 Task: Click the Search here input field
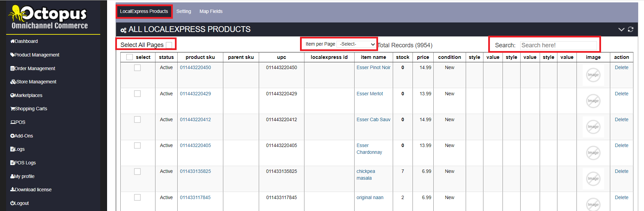558,45
